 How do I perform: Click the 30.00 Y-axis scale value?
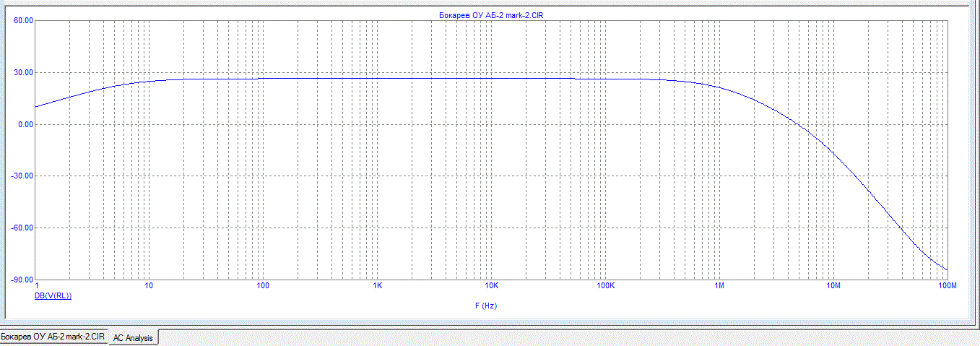coord(24,72)
